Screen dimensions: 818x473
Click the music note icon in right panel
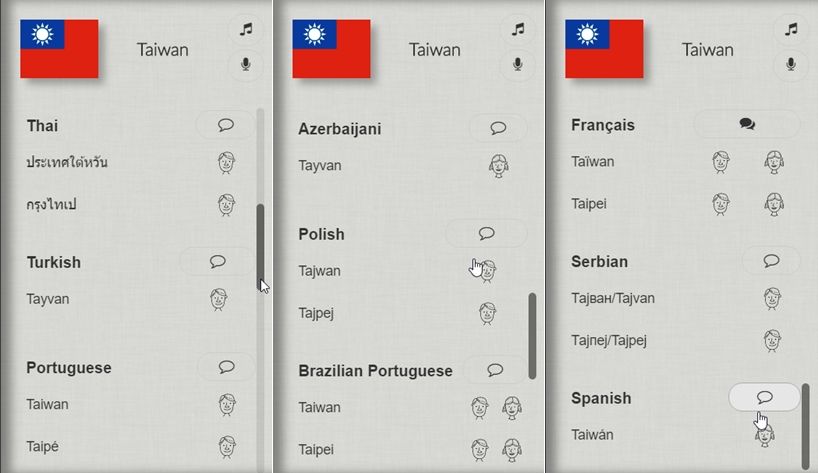791,29
